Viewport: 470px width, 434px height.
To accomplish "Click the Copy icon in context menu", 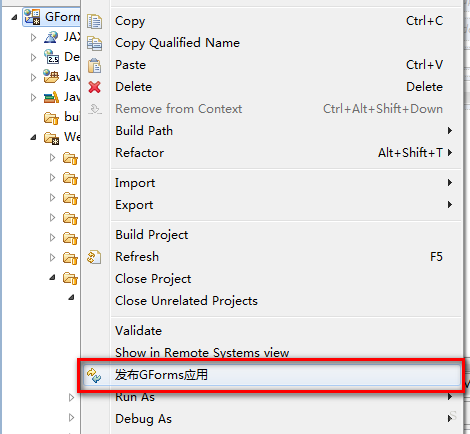I will coord(94,21).
